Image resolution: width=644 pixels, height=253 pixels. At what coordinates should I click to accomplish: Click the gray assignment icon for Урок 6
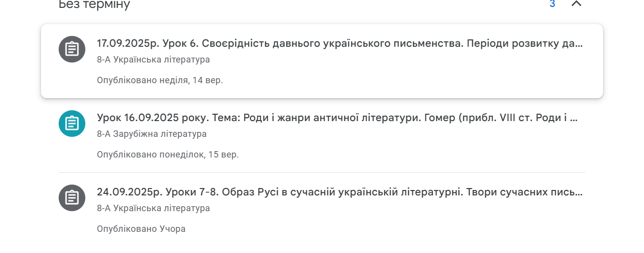(x=72, y=49)
